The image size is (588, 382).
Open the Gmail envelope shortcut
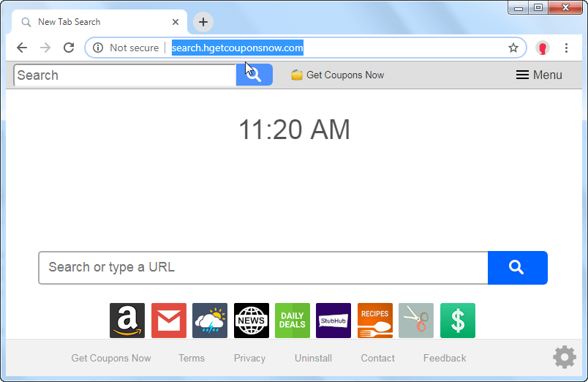point(168,321)
